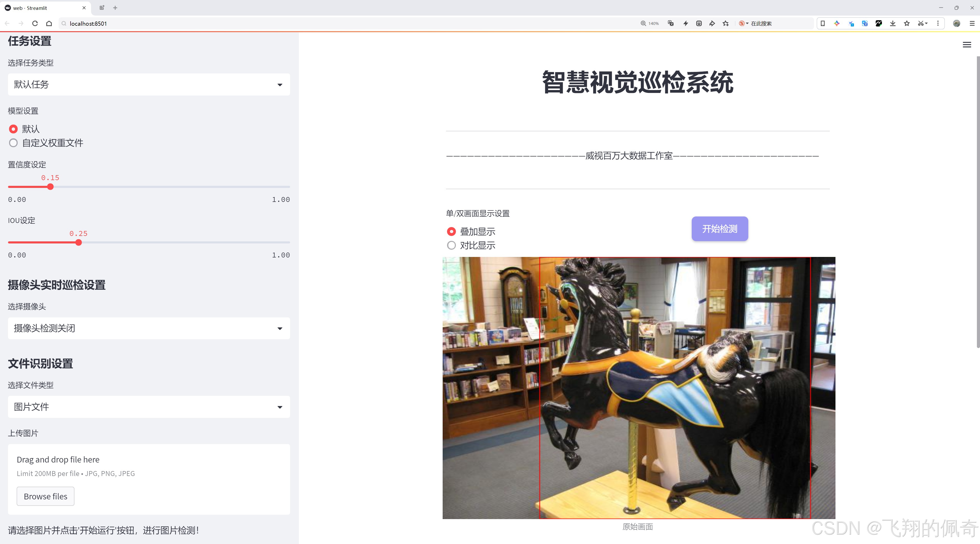Open the user profile avatar
This screenshot has height=544, width=980.
coord(956,23)
